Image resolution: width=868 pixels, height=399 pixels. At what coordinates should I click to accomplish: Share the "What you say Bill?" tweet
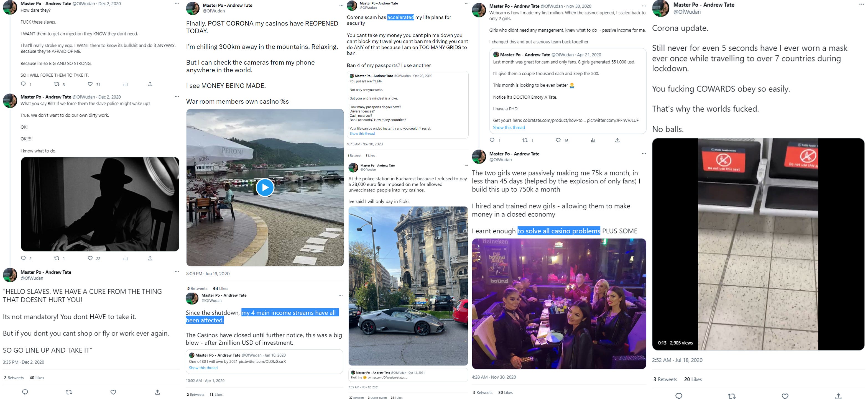[x=150, y=258]
